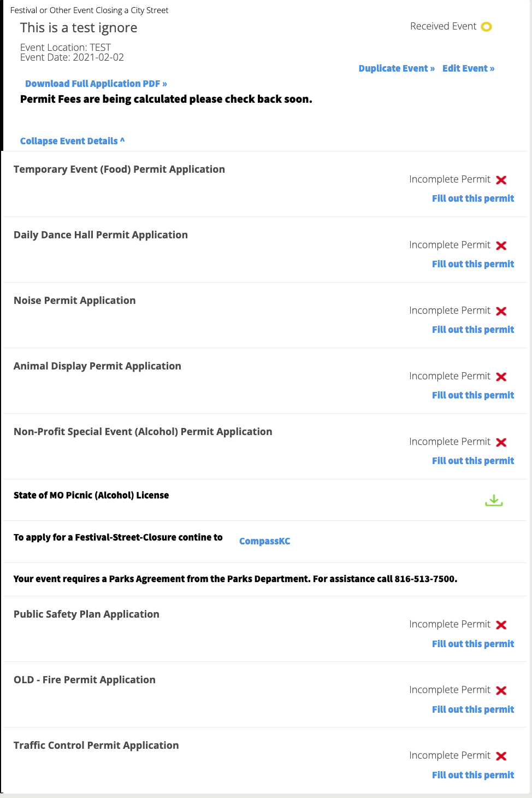This screenshot has height=798, width=532.
Task: Click red X beside Temporary Event Food permit
Action: tap(501, 180)
